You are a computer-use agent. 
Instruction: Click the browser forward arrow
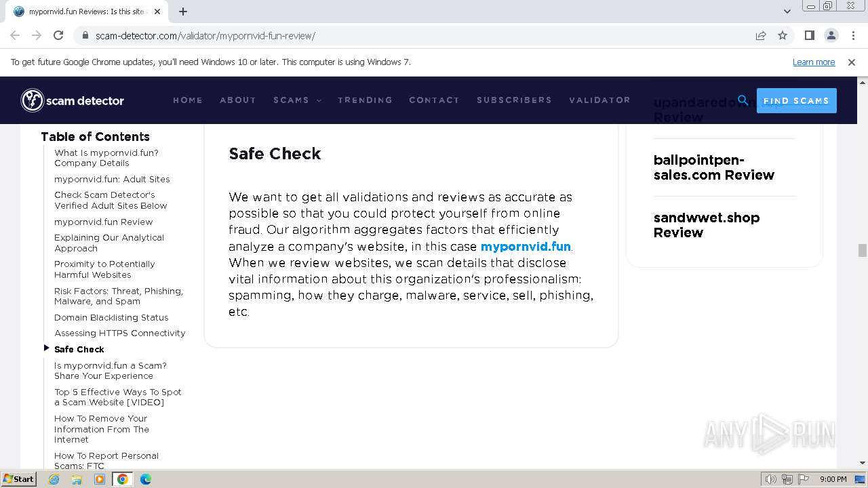coord(37,35)
